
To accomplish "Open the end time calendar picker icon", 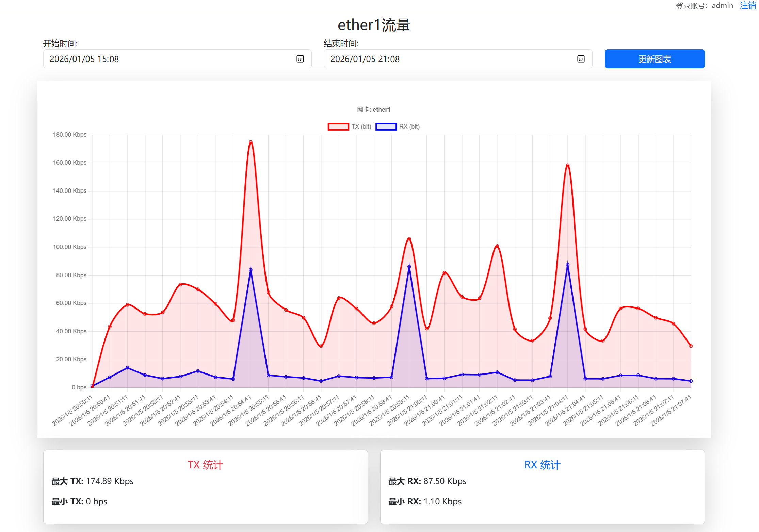I will (x=581, y=59).
